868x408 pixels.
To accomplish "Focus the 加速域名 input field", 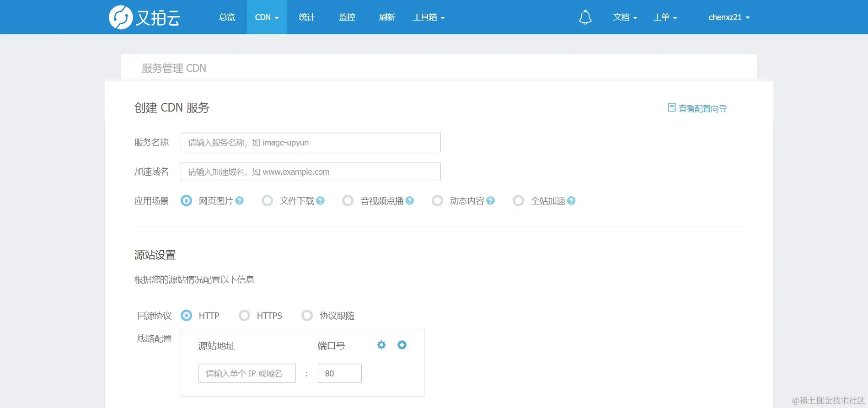I will (311, 172).
